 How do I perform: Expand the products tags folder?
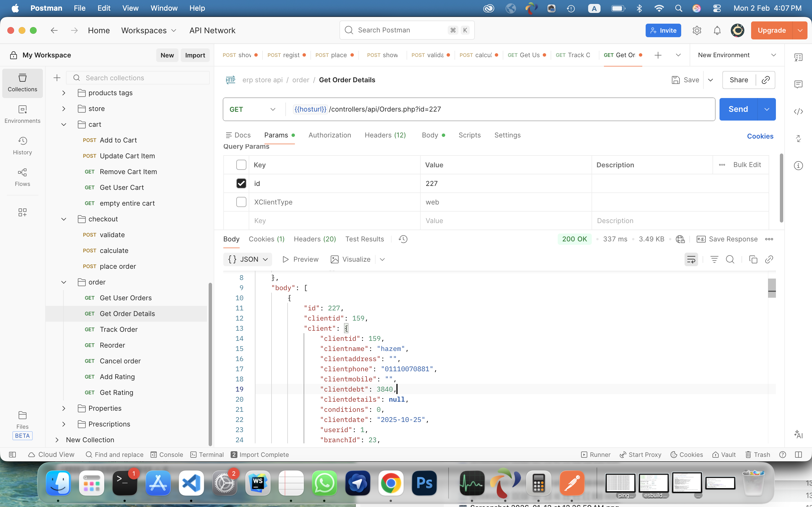(64, 93)
